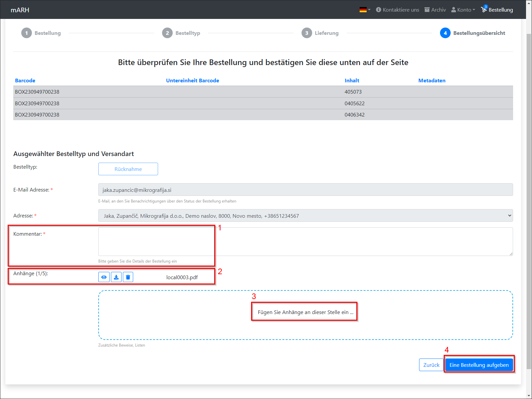Image resolution: width=532 pixels, height=399 pixels.
Task: Open the German flag language dropdown
Action: 365,10
